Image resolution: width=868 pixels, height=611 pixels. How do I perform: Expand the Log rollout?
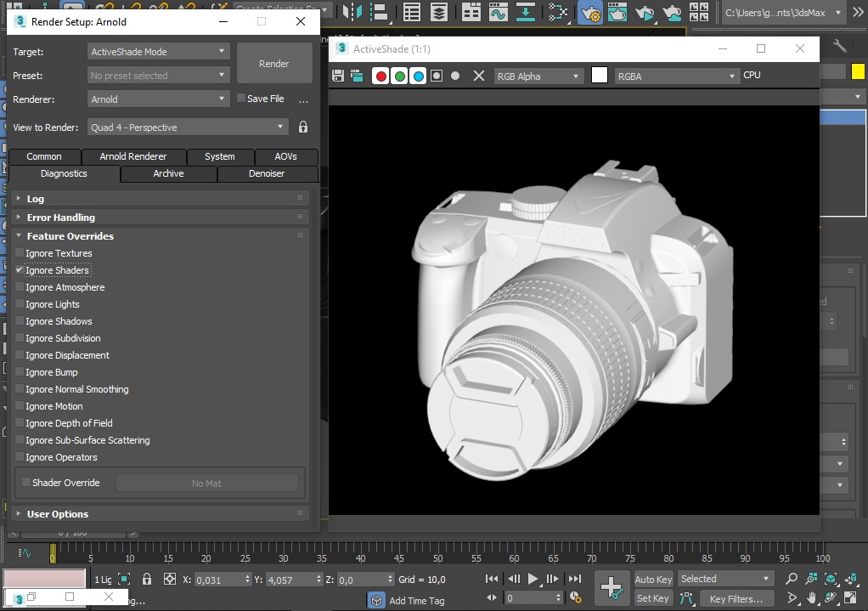tap(160, 198)
